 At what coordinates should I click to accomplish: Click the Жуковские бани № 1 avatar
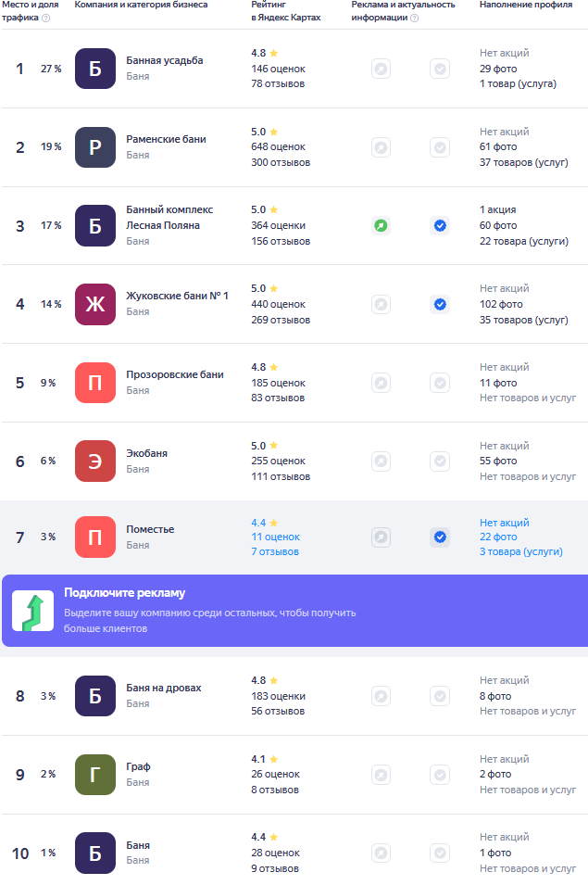tap(95, 304)
